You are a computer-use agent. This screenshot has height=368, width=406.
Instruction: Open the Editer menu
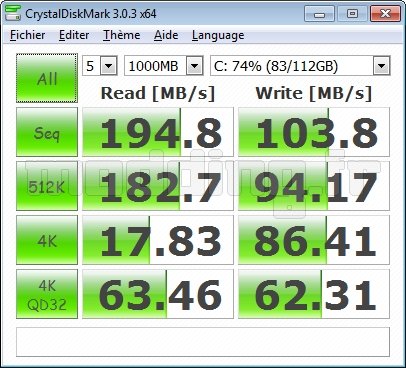(74, 35)
